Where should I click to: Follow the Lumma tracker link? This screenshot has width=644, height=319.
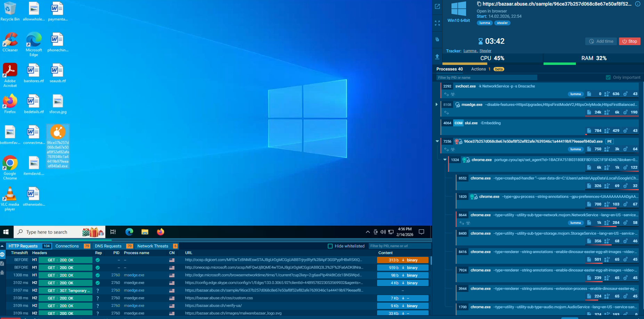(x=470, y=51)
